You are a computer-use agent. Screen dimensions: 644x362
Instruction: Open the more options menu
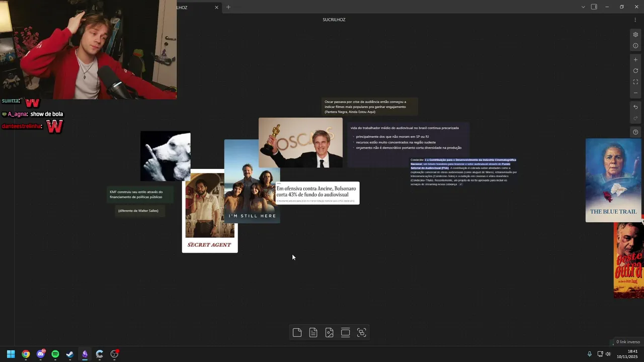pos(635,20)
